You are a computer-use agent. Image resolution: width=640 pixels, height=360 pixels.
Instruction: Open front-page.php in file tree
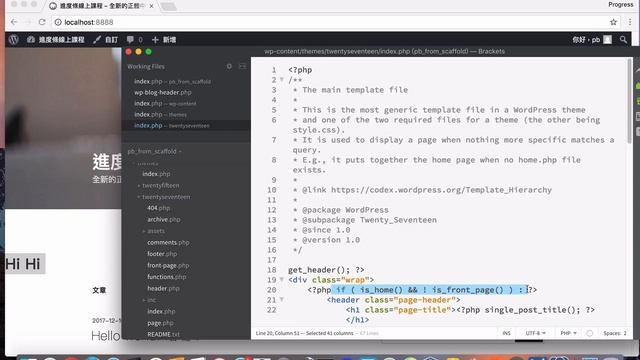[168, 265]
